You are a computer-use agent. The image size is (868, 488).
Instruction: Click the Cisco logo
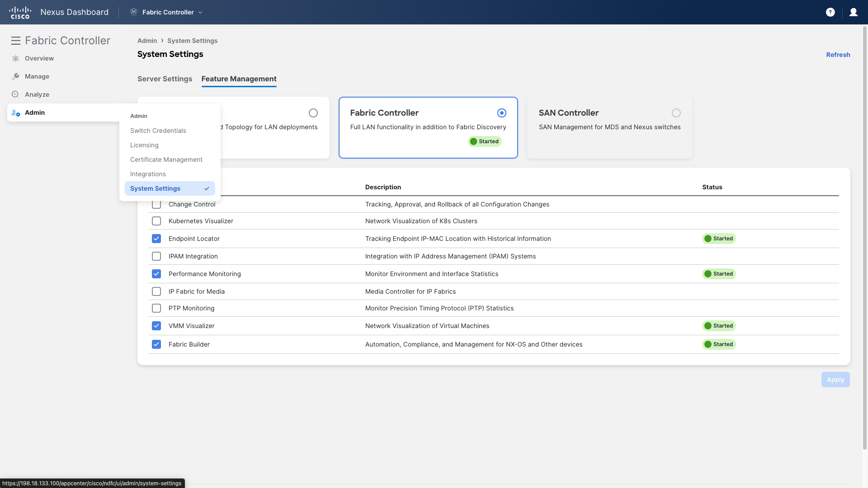click(20, 12)
